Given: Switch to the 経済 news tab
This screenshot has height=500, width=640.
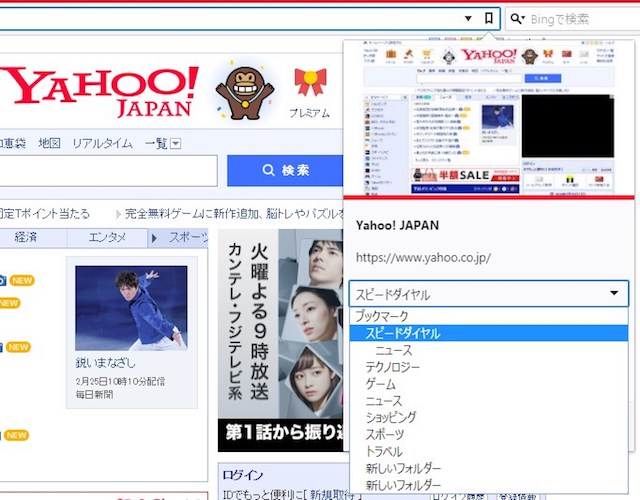Looking at the screenshot, I should click(x=25, y=237).
